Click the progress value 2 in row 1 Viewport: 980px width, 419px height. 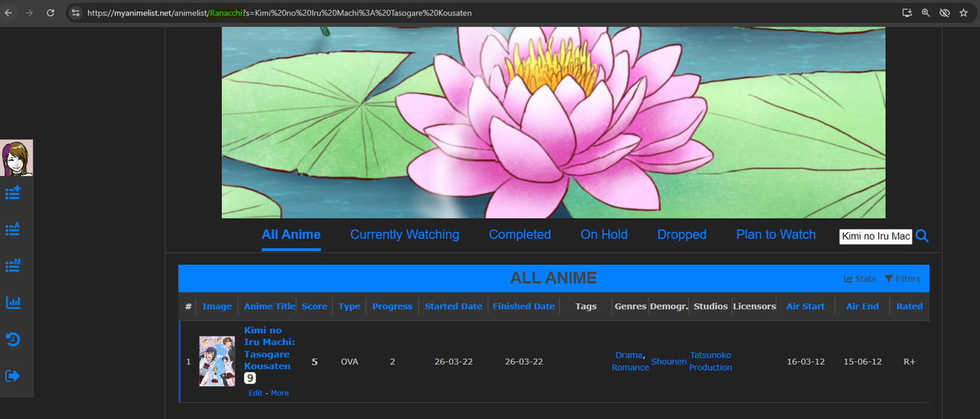392,362
